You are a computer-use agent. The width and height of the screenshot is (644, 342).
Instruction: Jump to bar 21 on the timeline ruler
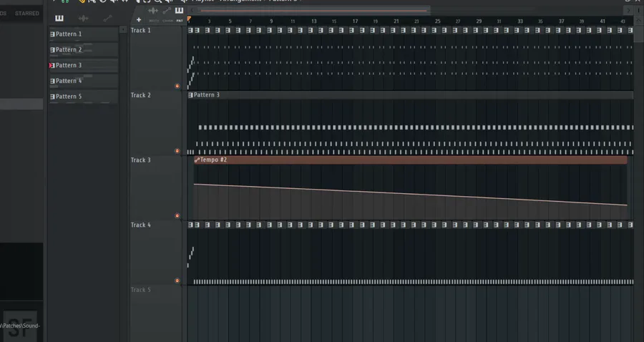(396, 21)
